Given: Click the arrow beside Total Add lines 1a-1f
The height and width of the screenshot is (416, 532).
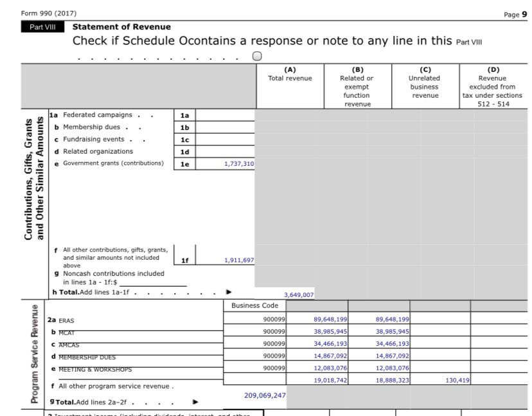Looking at the screenshot, I should pyautogui.click(x=229, y=292).
